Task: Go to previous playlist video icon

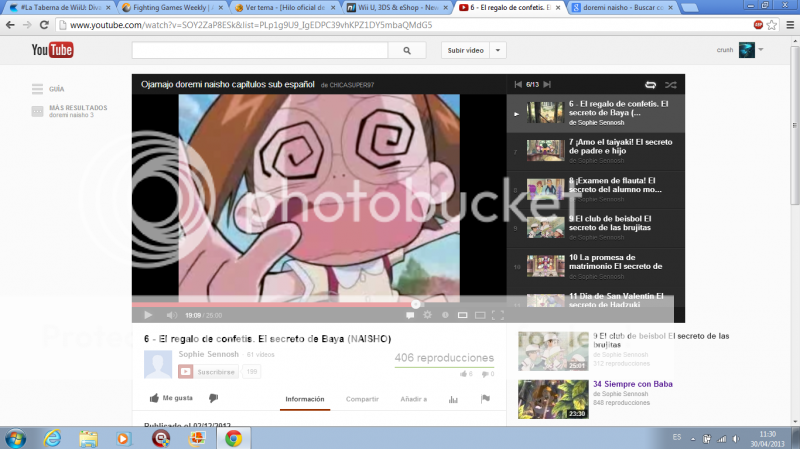Action: [518, 84]
